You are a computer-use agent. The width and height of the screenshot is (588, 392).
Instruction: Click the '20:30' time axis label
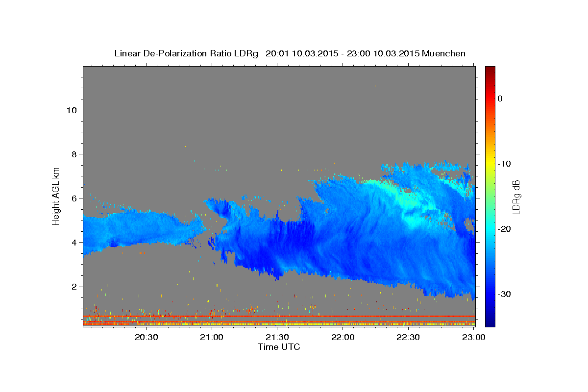(147, 337)
